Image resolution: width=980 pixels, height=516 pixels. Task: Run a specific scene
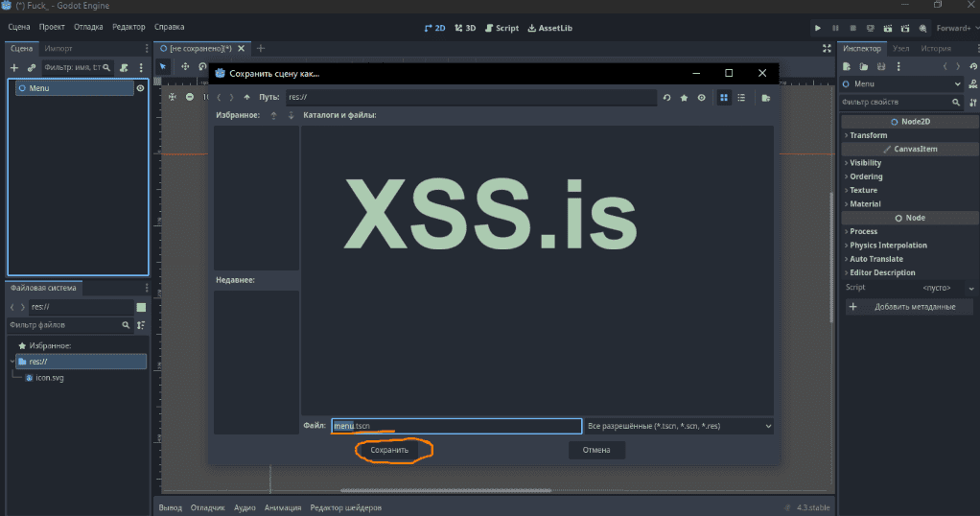(905, 28)
